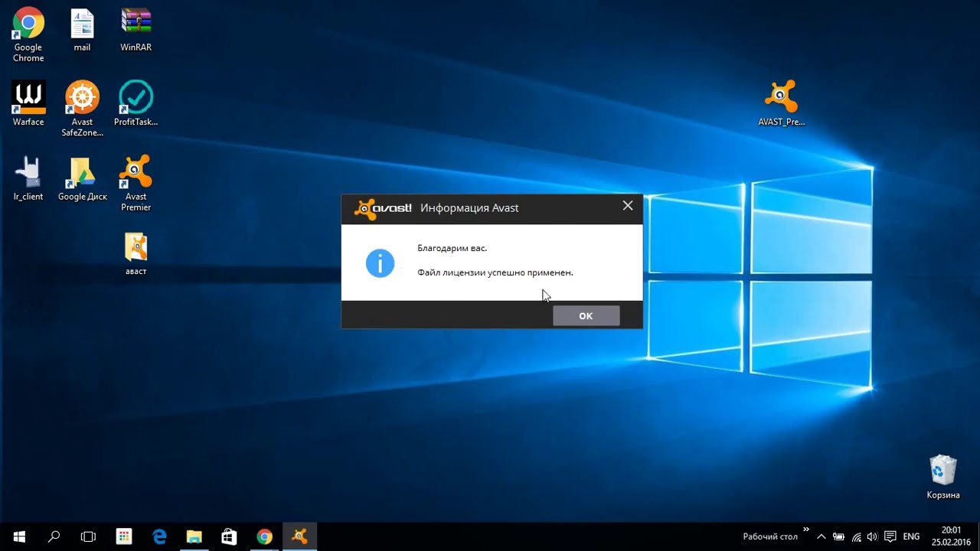Viewport: 980px width, 551px height.
Task: Click the text Благодарим вас.
Action: [452, 249]
